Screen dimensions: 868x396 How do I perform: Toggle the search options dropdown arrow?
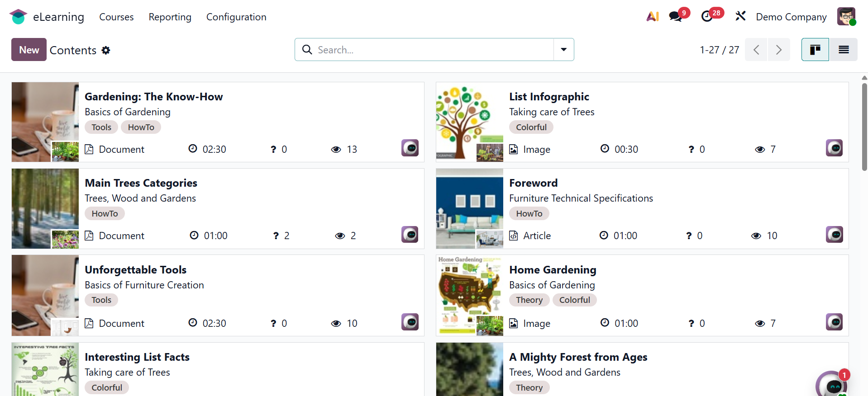pos(563,50)
